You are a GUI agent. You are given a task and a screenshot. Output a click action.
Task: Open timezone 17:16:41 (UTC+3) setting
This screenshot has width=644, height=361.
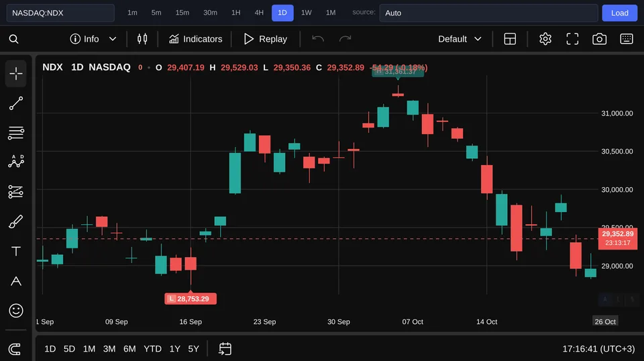coord(598,349)
